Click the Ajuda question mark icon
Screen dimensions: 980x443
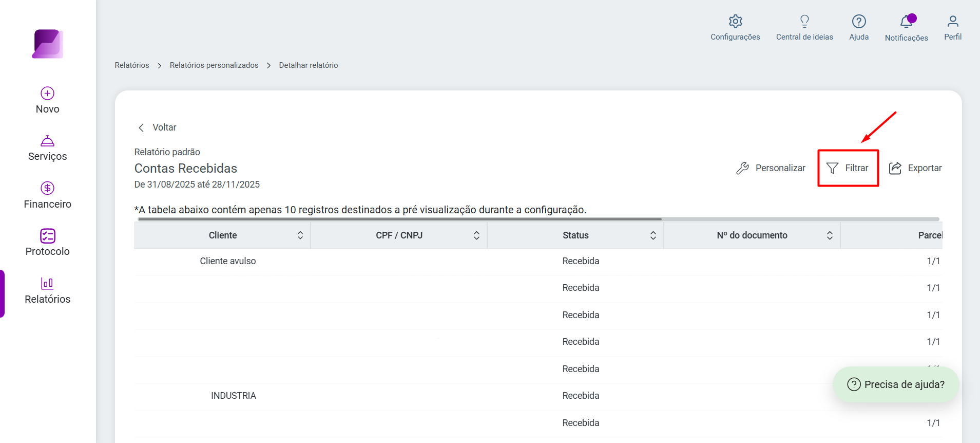click(859, 21)
